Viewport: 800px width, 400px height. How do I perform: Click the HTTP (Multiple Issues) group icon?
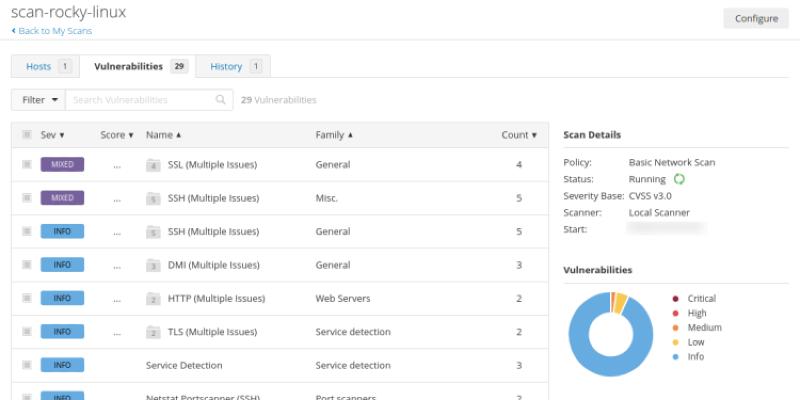[x=153, y=299]
